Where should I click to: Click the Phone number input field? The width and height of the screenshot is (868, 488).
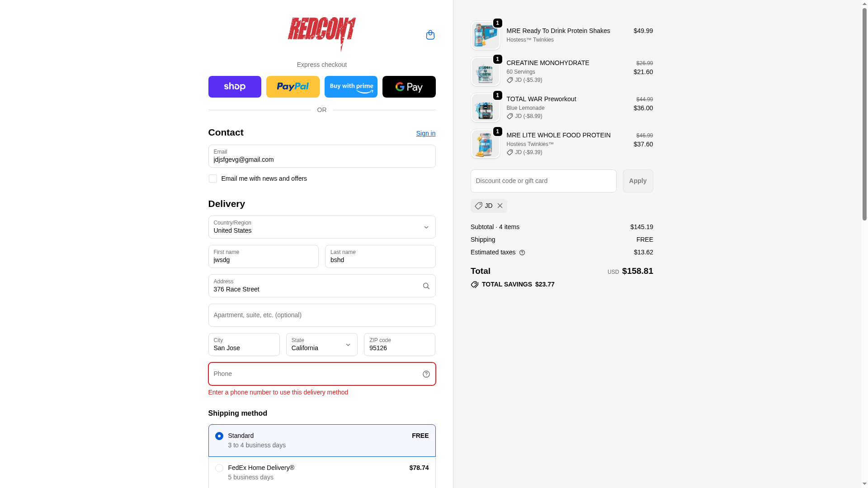click(x=322, y=374)
